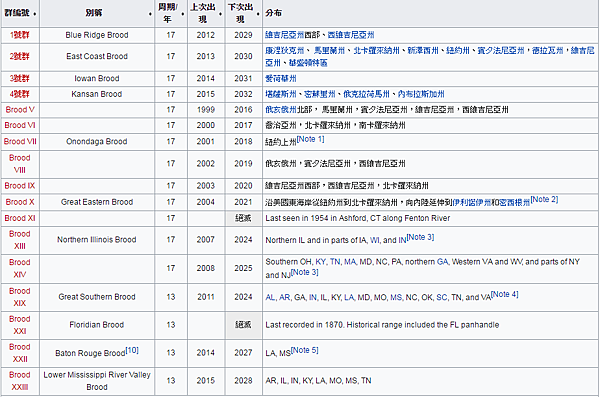Select the 'Blue Ridge Brood' cell
600x397 pixels.
click(97, 35)
